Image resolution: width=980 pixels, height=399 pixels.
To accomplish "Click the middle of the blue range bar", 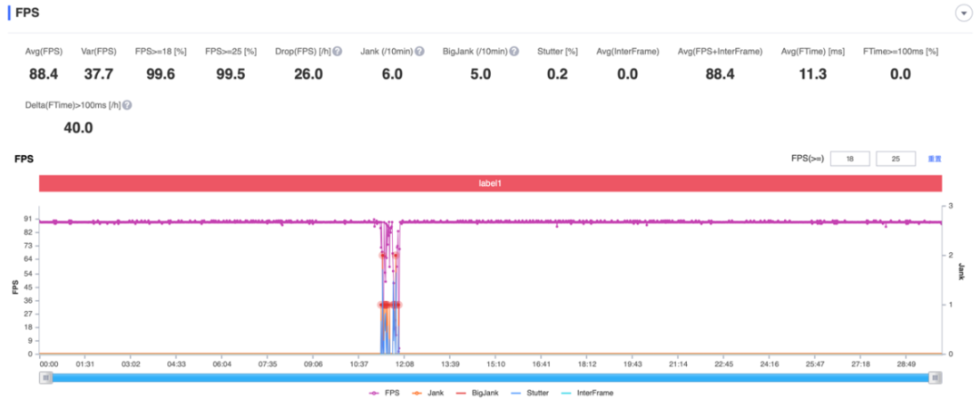I will (490, 377).
